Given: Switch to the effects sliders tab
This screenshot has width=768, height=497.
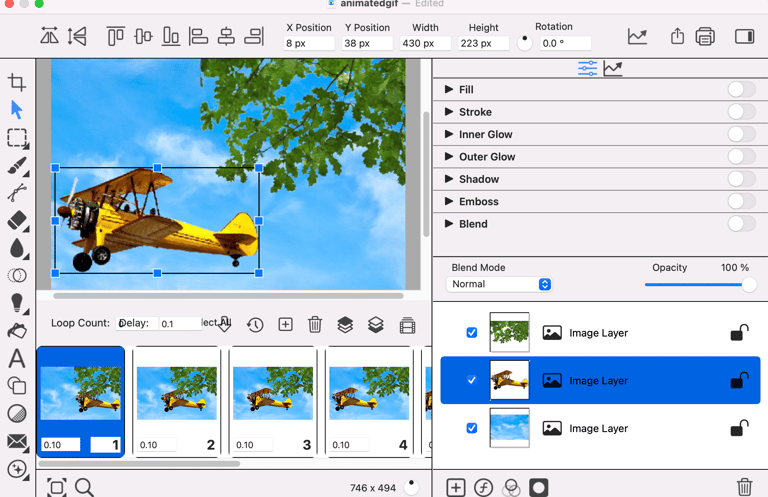Looking at the screenshot, I should (x=587, y=69).
